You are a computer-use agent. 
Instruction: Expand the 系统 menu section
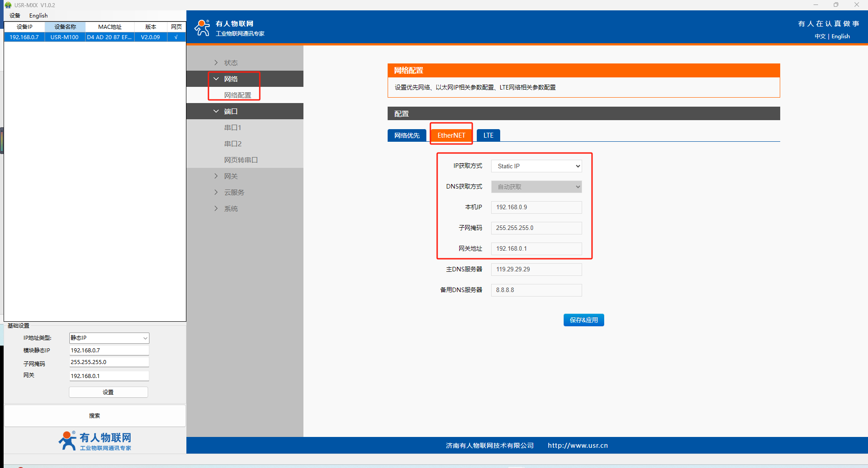231,208
